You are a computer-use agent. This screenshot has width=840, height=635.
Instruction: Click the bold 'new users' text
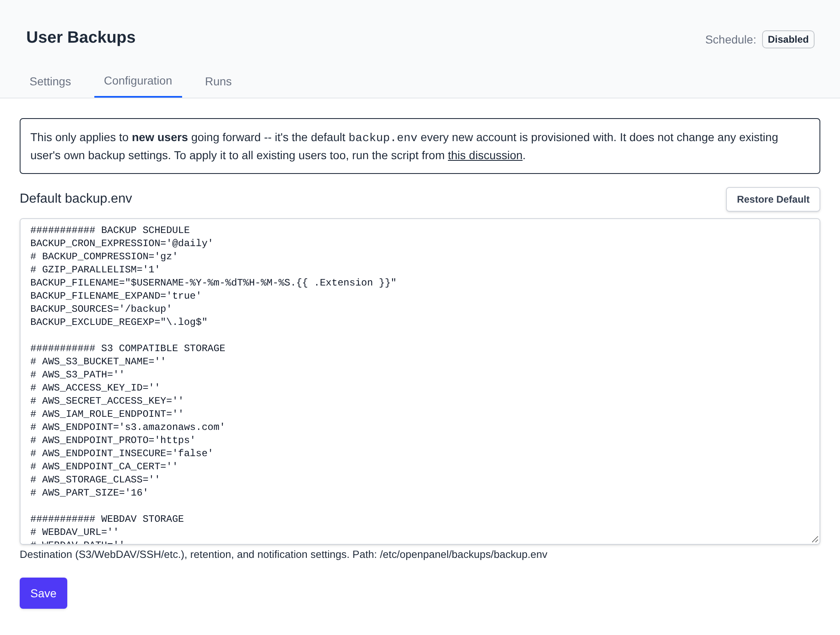[x=160, y=137]
